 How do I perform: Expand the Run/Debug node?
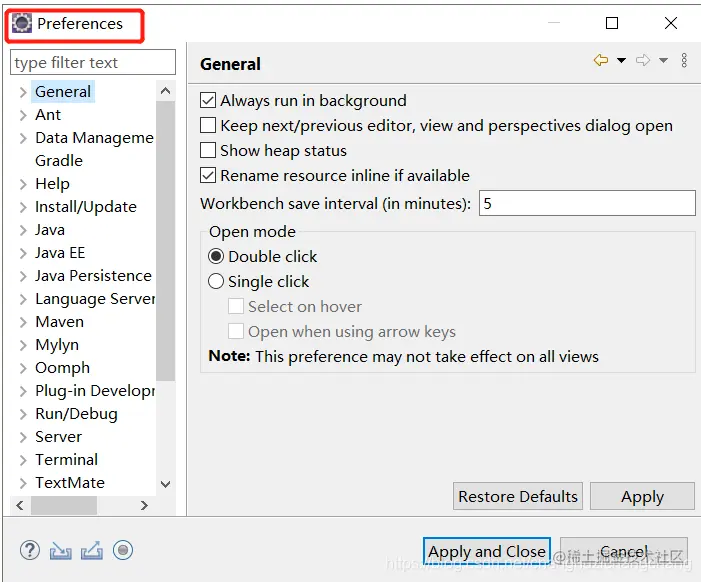pyautogui.click(x=23, y=414)
